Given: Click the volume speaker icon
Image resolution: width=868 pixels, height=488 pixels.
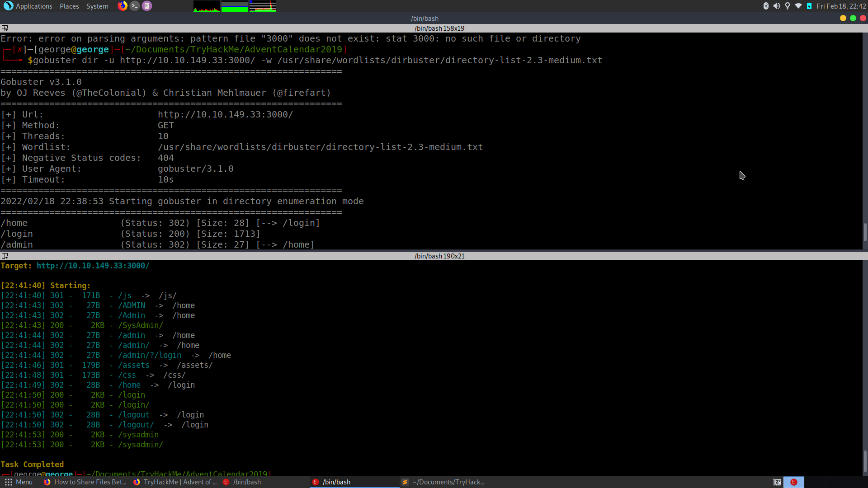Looking at the screenshot, I should click(777, 6).
